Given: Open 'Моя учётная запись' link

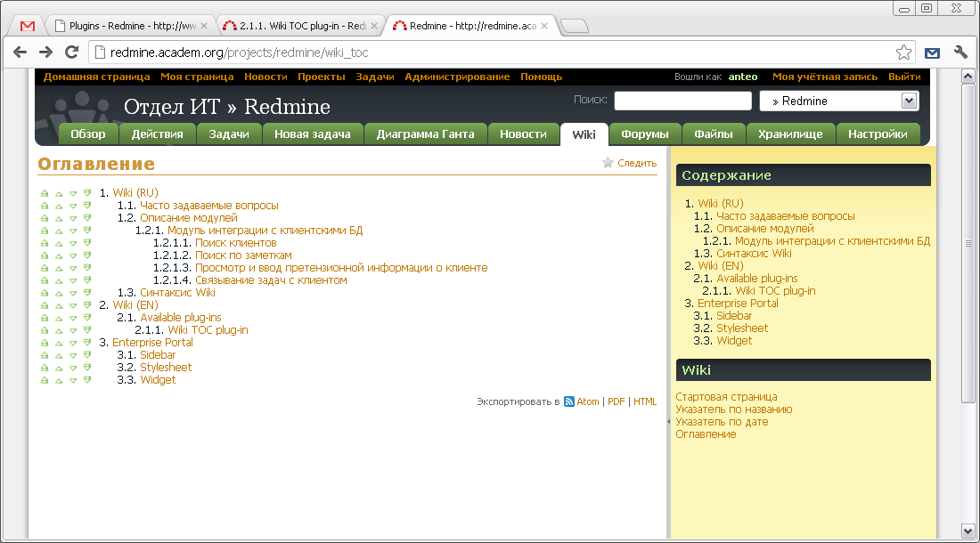Looking at the screenshot, I should (825, 77).
